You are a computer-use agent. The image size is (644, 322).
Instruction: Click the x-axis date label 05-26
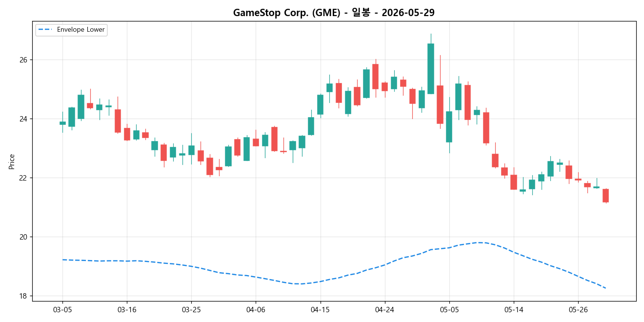(578, 309)
